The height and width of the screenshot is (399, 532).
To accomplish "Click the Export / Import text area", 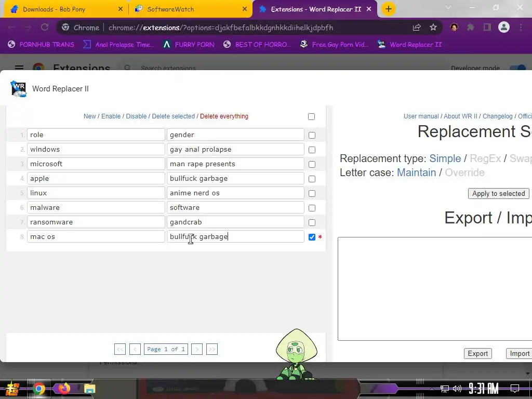I will click(x=435, y=289).
